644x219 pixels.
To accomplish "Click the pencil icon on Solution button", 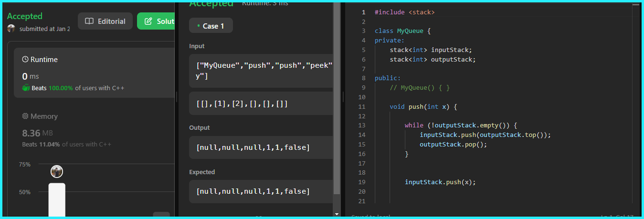I will click(148, 21).
